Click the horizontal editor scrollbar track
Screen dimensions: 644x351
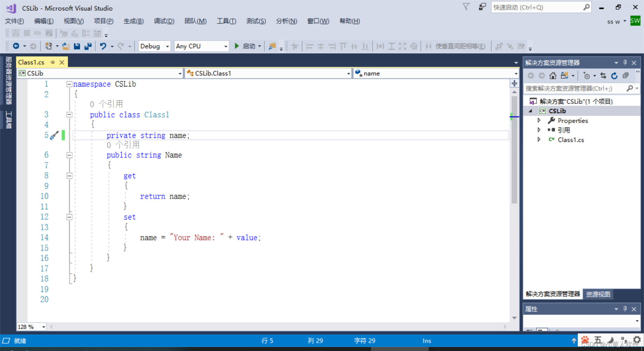click(278, 327)
